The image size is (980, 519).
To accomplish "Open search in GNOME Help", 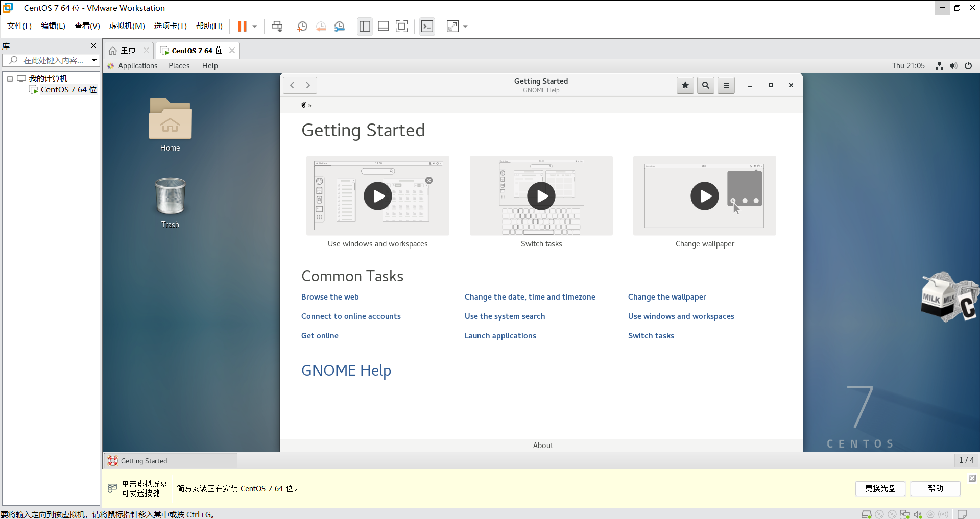I will (x=706, y=85).
